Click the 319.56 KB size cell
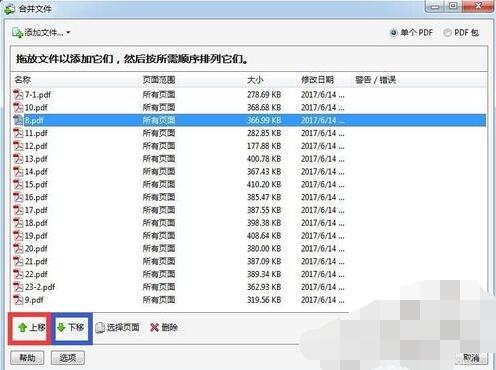The height and width of the screenshot is (370, 496). coord(264,300)
